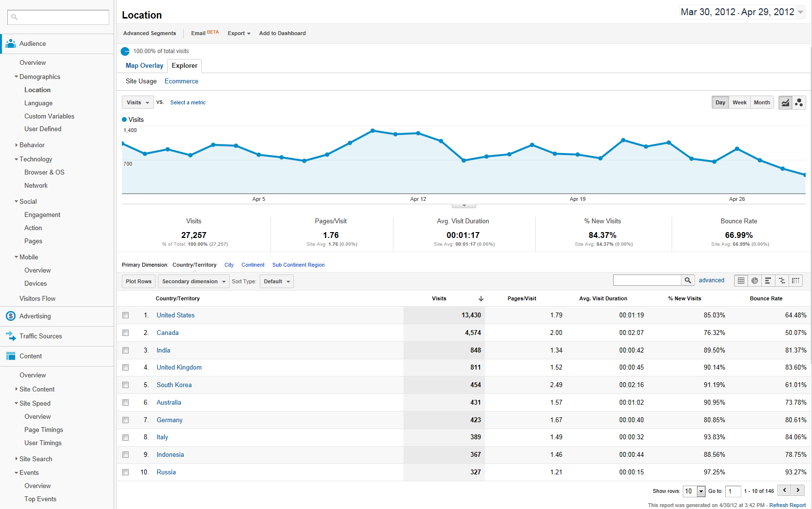Click the Visits legend blue dot
The height and width of the screenshot is (509, 812).
[x=124, y=119]
